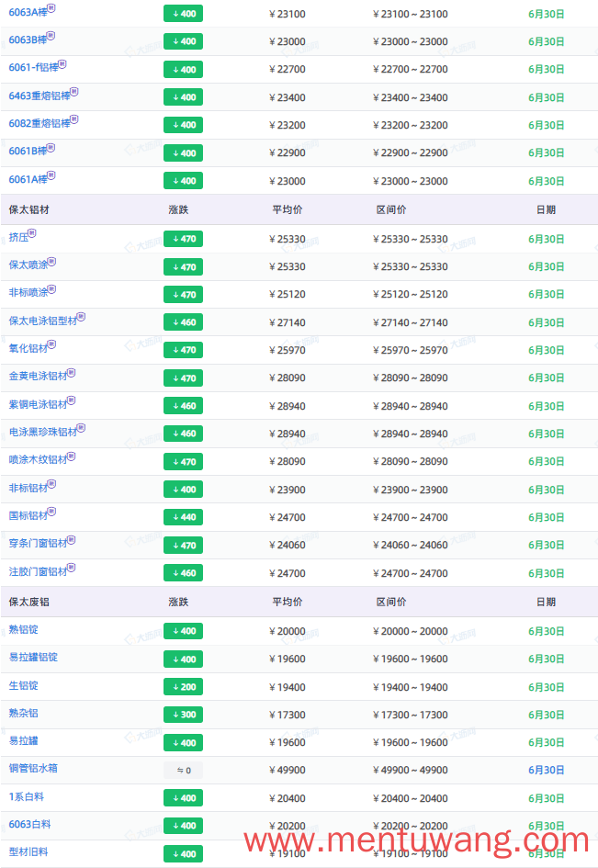Click the ↓200 change badge for 生铝锭
Image resolution: width=598 pixels, height=868 pixels.
click(184, 687)
